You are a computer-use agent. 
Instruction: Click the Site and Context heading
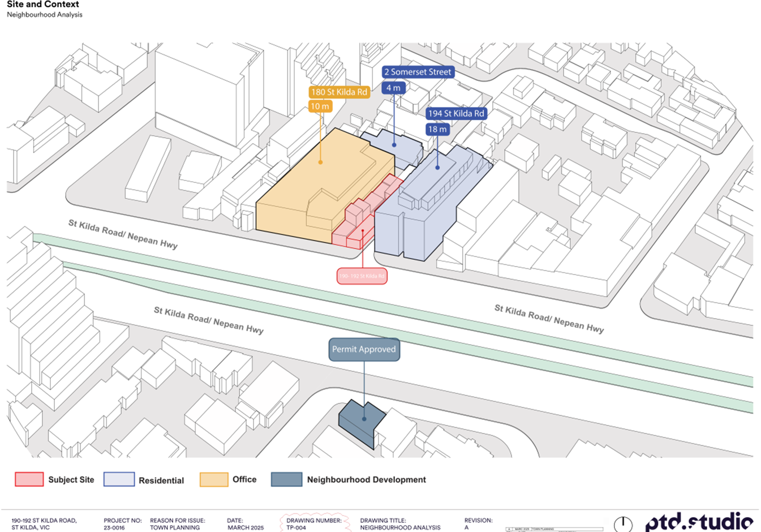click(43, 5)
